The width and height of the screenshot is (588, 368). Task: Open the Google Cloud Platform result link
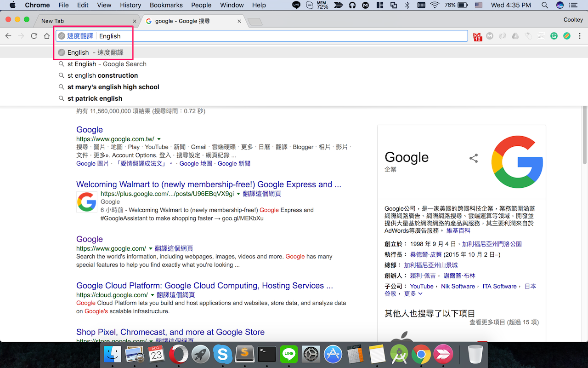click(x=204, y=286)
